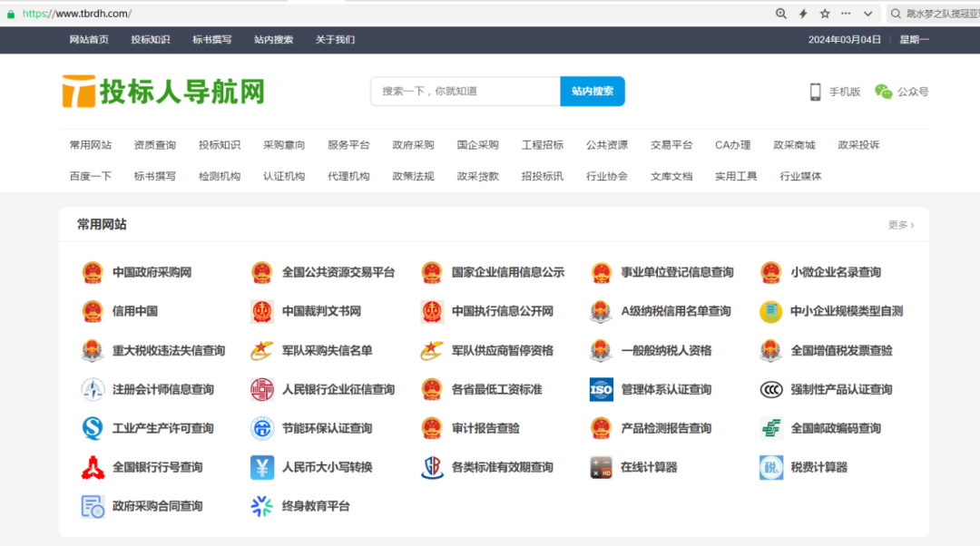The image size is (980, 546).
Task: Select the 政采贷款 category tab
Action: point(477,176)
